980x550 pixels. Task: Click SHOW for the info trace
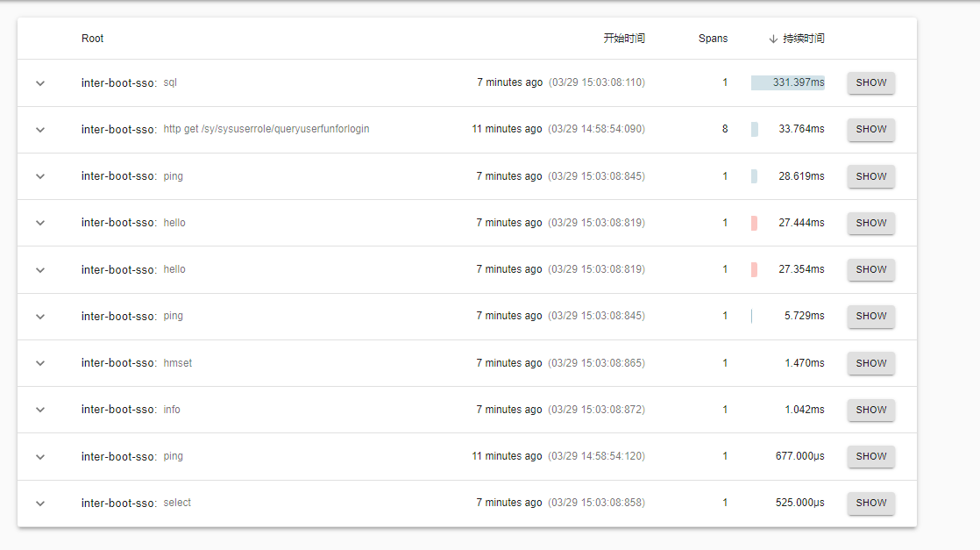(x=870, y=409)
